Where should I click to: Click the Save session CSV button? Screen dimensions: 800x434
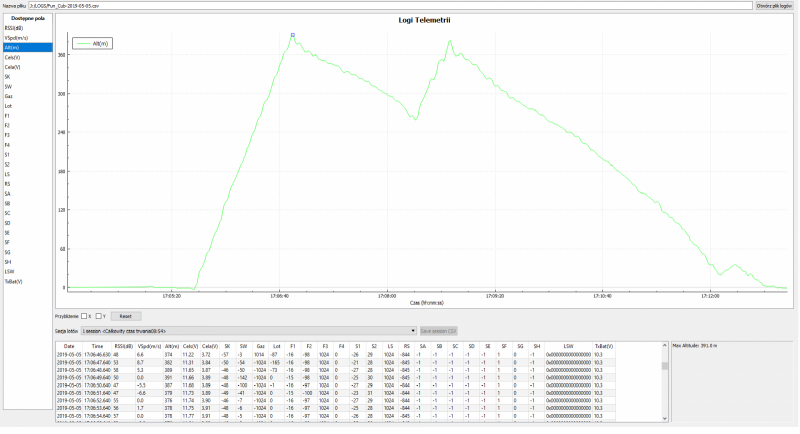click(x=438, y=329)
